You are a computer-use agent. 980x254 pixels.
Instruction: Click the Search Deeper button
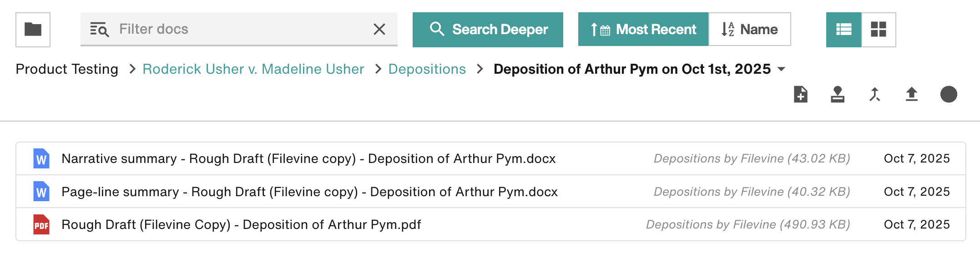(488, 30)
